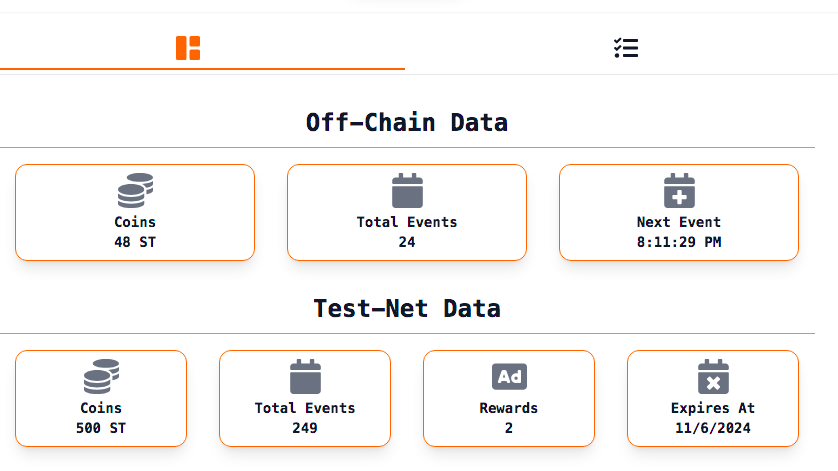Click the Expires At calendar-x icon
Viewport: 838px width, 471px height.
713,376
